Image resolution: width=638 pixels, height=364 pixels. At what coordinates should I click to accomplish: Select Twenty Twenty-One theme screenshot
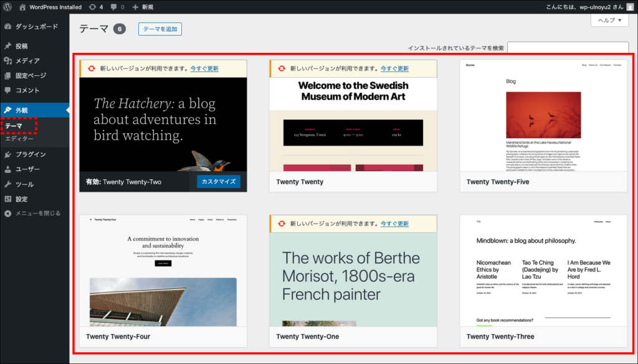353,279
